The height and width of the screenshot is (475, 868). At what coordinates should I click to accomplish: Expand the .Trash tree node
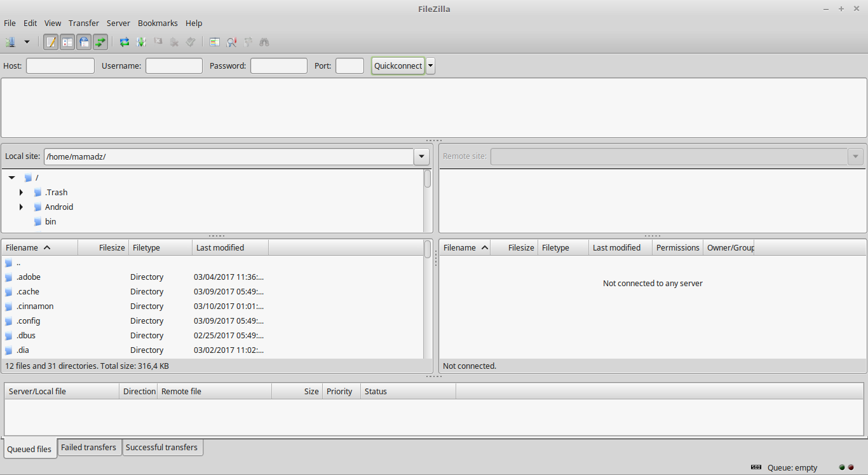[x=21, y=193]
